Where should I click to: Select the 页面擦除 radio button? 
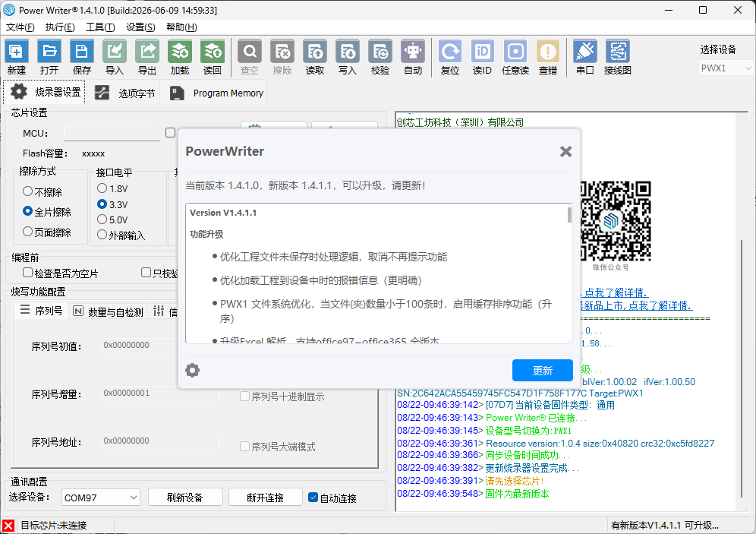(x=47, y=232)
